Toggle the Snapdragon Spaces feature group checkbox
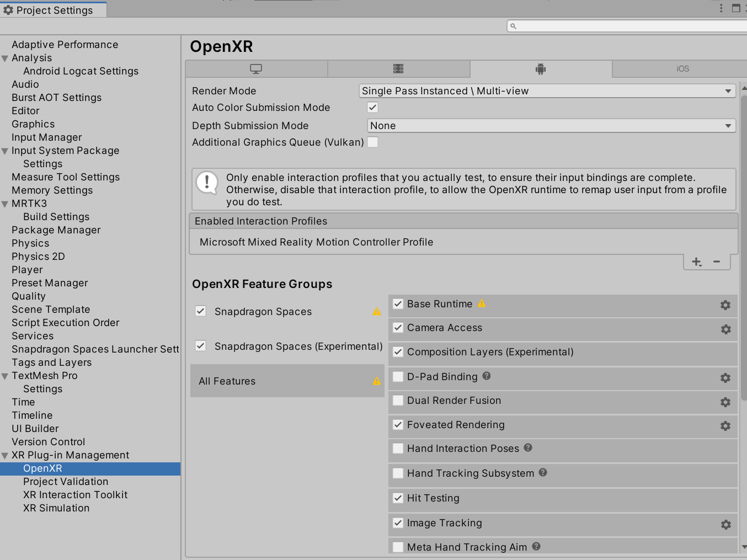This screenshot has width=747, height=560. point(201,311)
